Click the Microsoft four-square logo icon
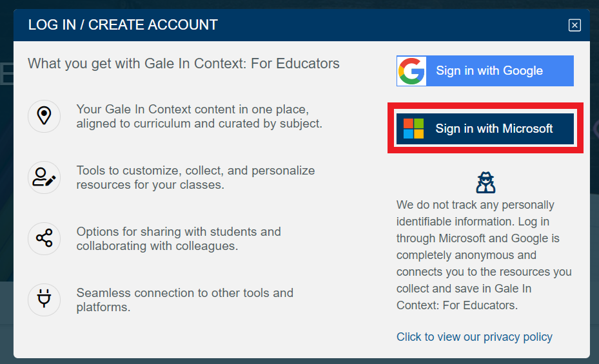 pos(414,129)
